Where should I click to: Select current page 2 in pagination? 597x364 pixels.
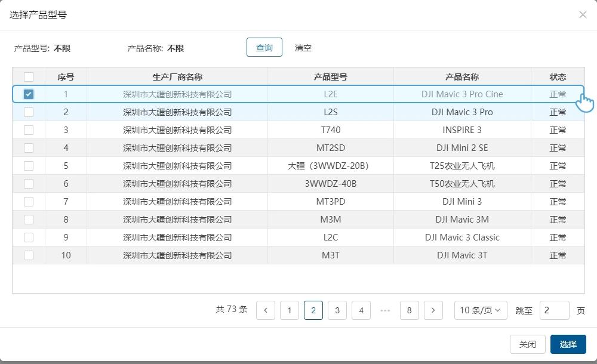(313, 310)
